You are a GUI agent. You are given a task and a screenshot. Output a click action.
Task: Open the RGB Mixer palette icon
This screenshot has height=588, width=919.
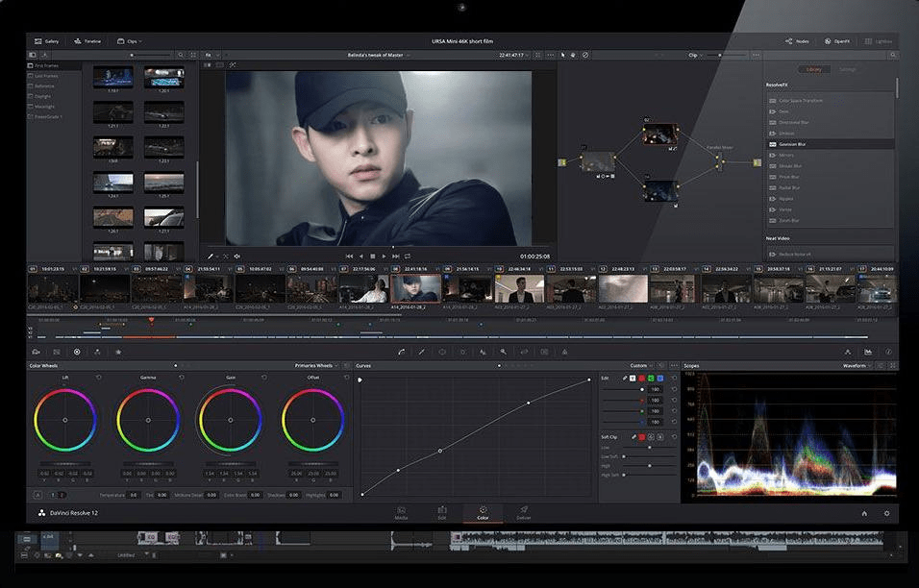(x=97, y=352)
